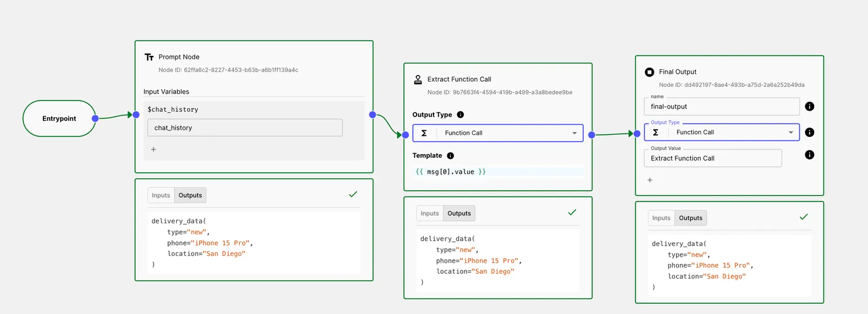Click Extract Function Call input connector dot
868x314 pixels.
point(405,135)
